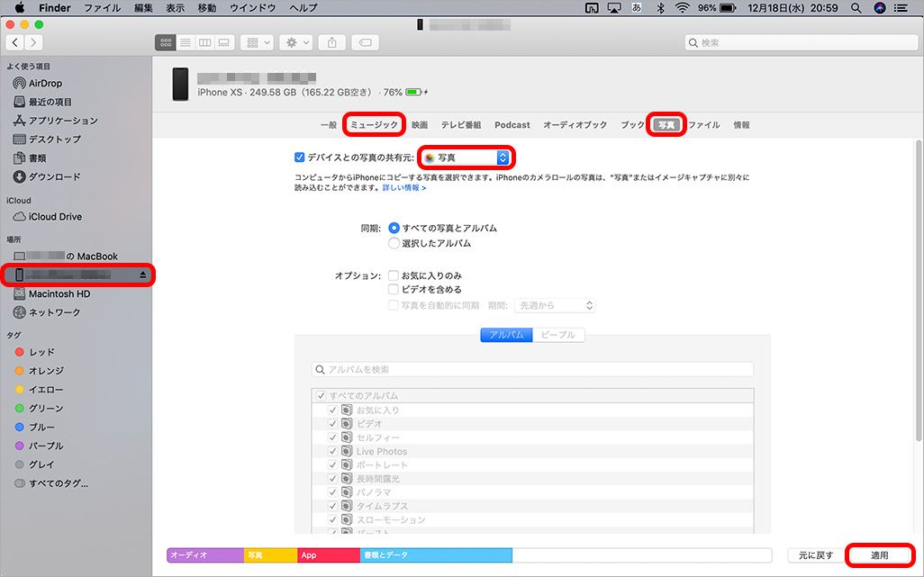
Task: Click the 適用 button
Action: (879, 555)
